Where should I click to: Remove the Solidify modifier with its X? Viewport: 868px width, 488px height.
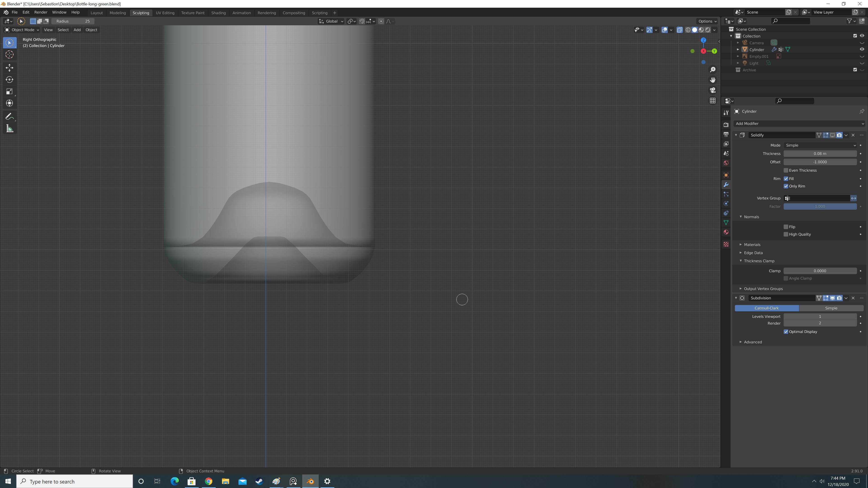pyautogui.click(x=853, y=135)
